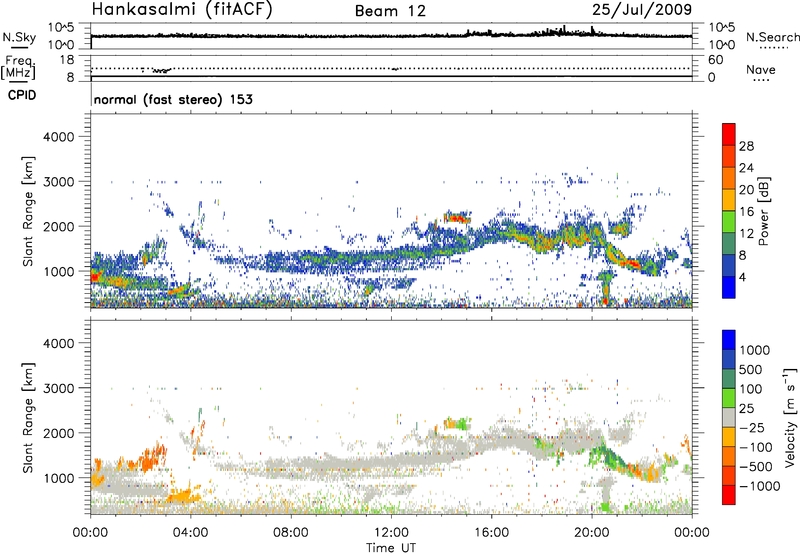Click the 'N.Search' legend label

point(772,37)
